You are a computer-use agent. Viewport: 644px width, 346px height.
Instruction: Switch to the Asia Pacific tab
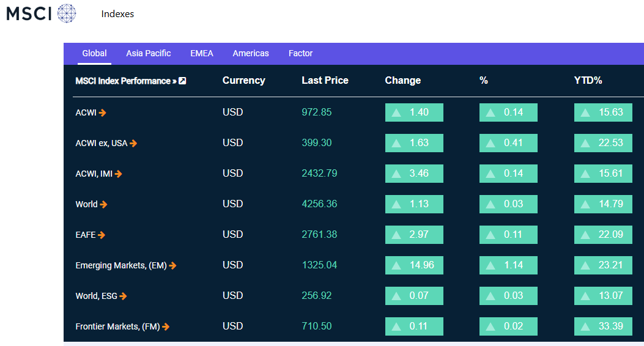click(x=148, y=53)
